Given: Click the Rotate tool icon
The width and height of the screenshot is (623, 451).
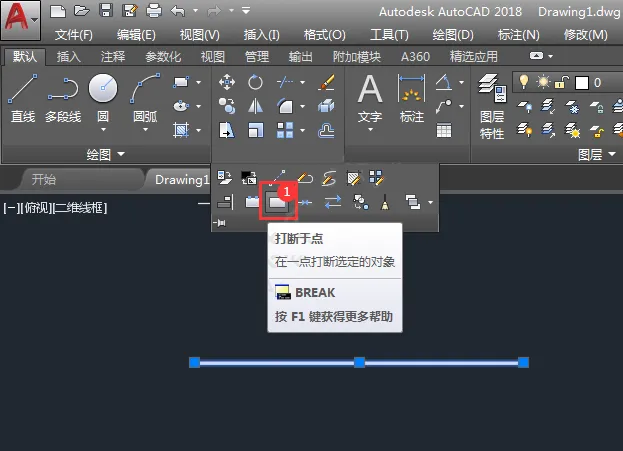Looking at the screenshot, I should click(255, 83).
